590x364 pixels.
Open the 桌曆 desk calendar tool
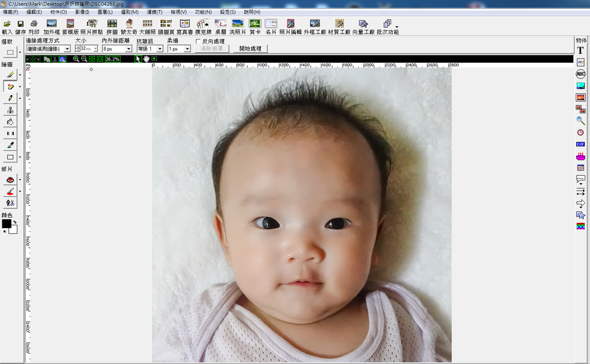(221, 27)
